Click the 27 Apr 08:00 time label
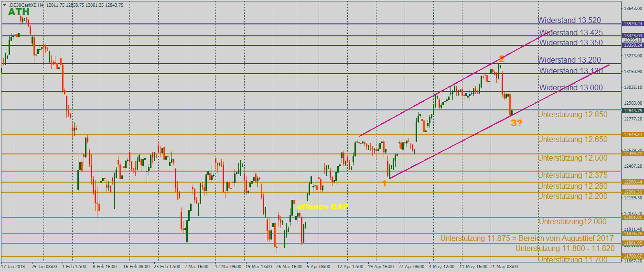 (x=411, y=267)
